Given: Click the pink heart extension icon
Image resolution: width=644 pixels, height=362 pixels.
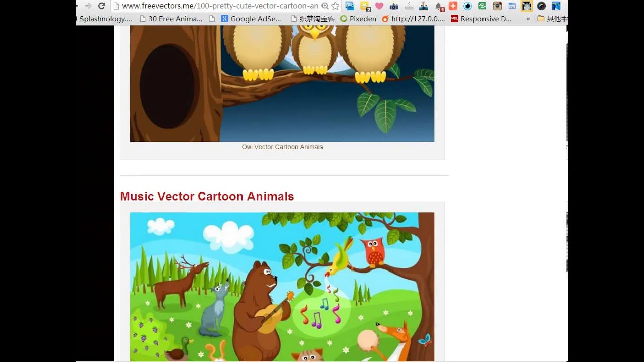Looking at the screenshot, I should tap(379, 6).
